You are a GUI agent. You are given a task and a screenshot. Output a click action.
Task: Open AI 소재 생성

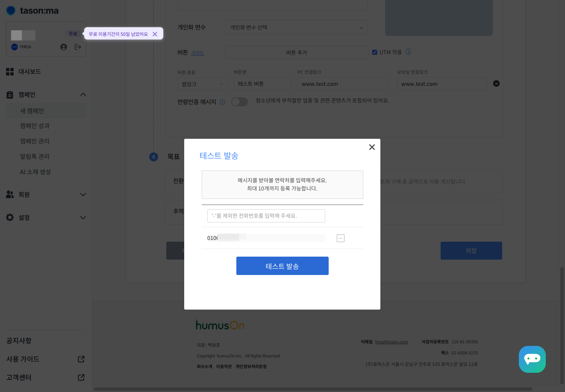tap(35, 172)
